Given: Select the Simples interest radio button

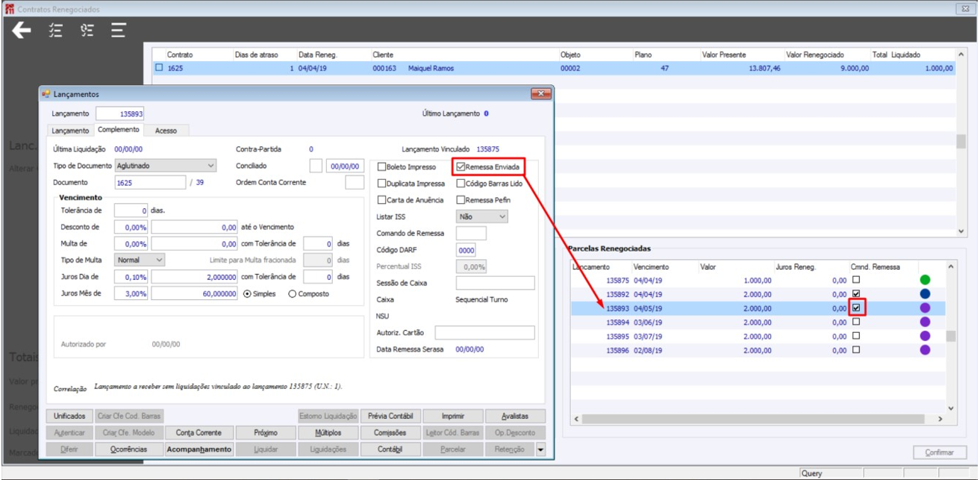Looking at the screenshot, I should click(x=247, y=293).
